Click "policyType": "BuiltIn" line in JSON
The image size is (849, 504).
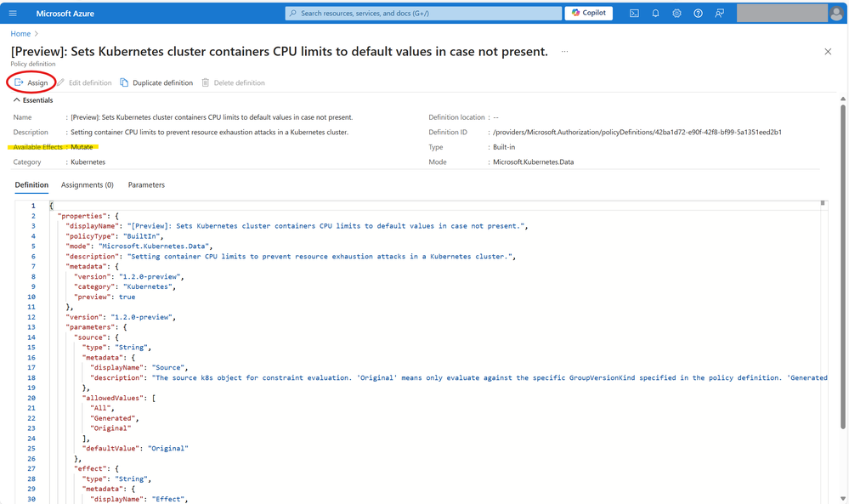point(114,236)
